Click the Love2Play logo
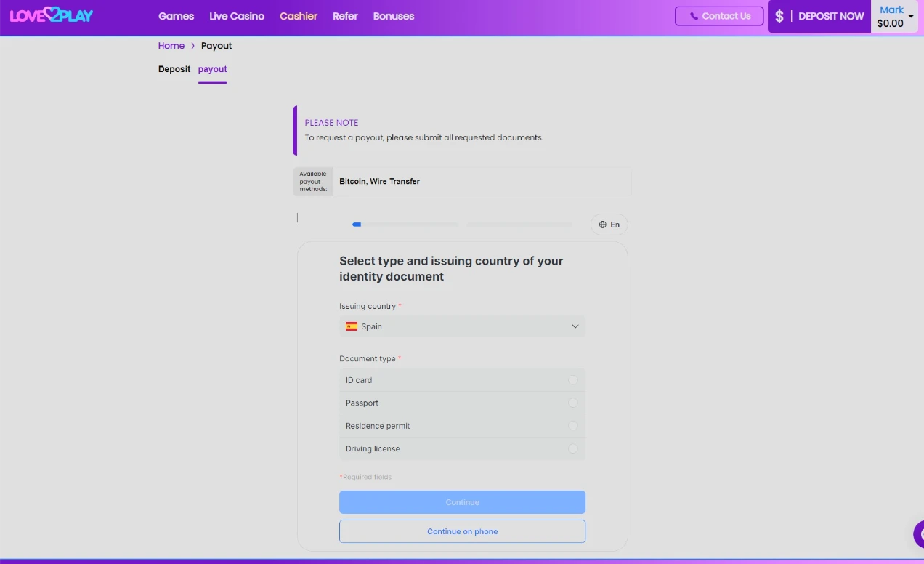The image size is (924, 564). pos(51,15)
